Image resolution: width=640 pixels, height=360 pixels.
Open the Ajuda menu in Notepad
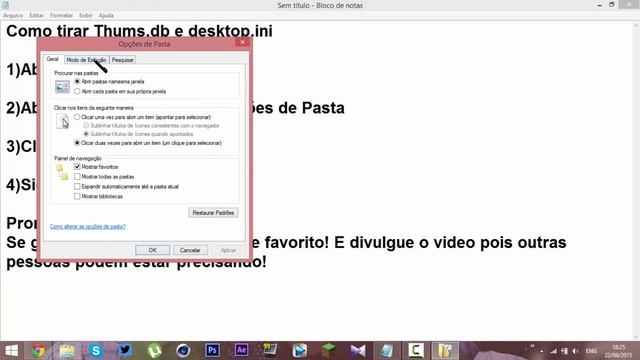[x=106, y=16]
